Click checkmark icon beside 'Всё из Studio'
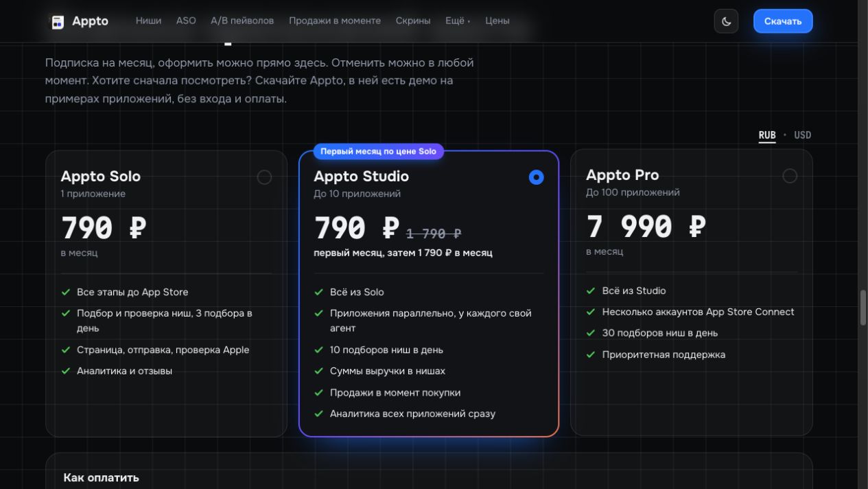 pyautogui.click(x=591, y=291)
